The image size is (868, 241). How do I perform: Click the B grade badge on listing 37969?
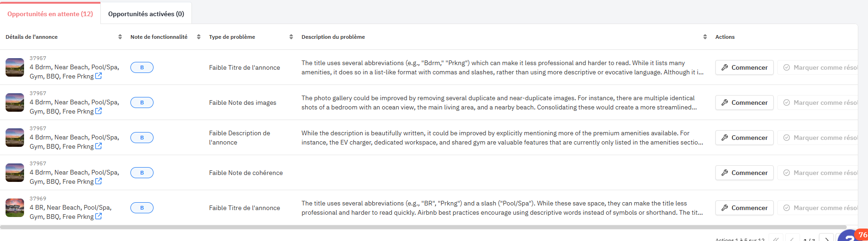tap(142, 208)
